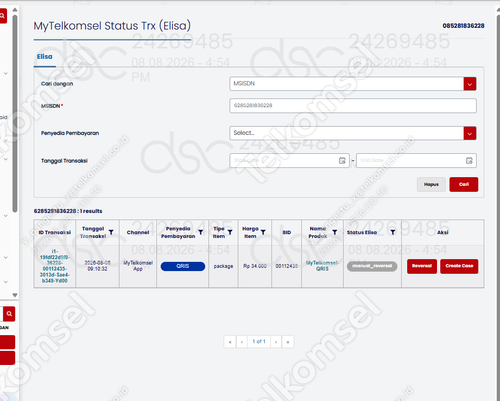Viewport: 500px width, 401px height.
Task: Expand the Cari dengan MSISDN dropdown arrow
Action: coord(470,84)
